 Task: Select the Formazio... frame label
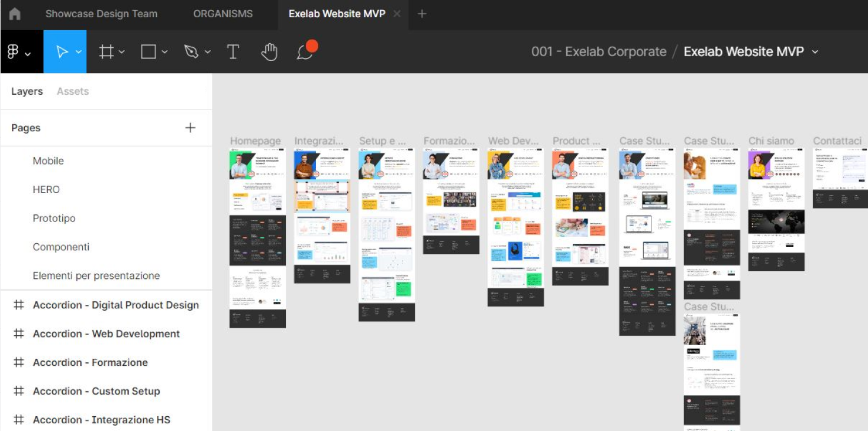pyautogui.click(x=449, y=141)
